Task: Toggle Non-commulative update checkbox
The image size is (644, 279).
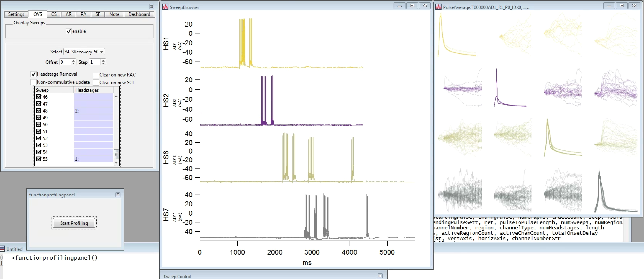Action: coord(33,82)
